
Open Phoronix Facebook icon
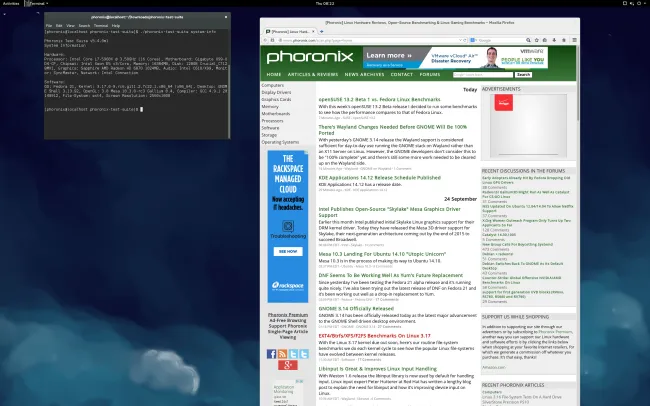coord(272,354)
